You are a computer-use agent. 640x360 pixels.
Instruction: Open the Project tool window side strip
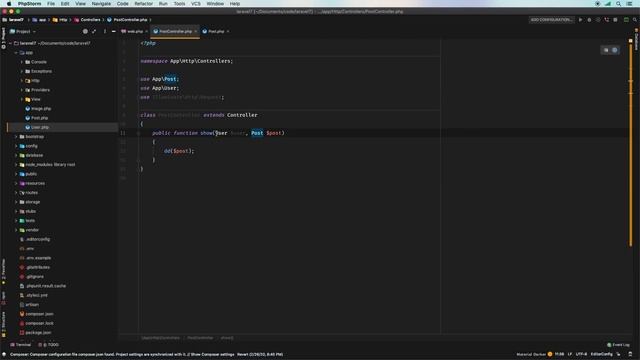4,38
